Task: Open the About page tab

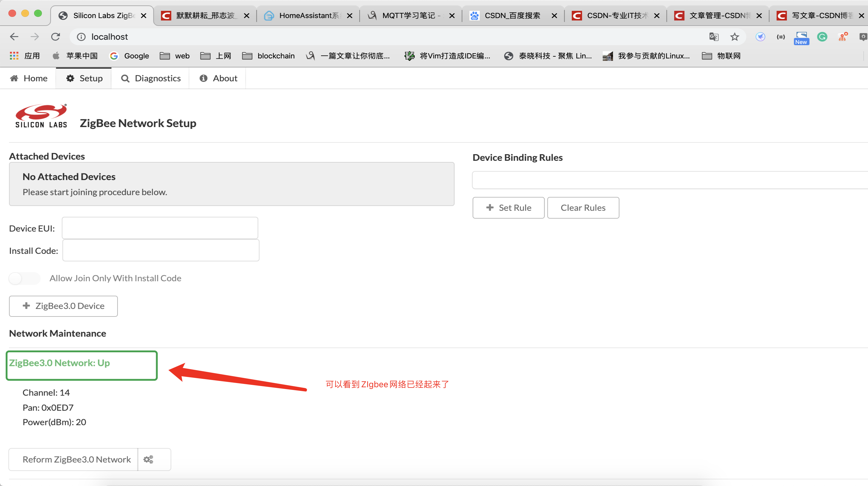Action: point(218,78)
